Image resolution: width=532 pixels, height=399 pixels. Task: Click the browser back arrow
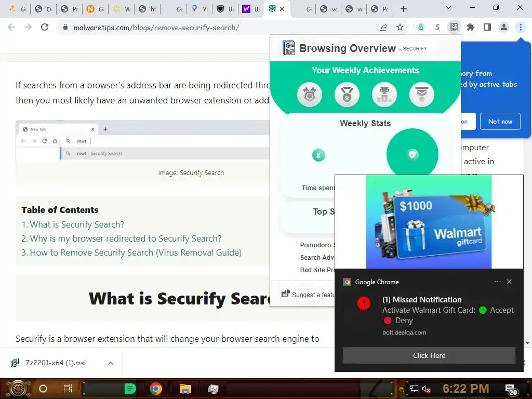tap(11, 27)
